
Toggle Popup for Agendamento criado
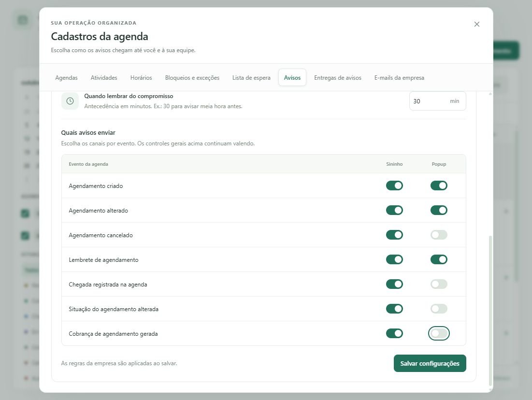coord(439,186)
